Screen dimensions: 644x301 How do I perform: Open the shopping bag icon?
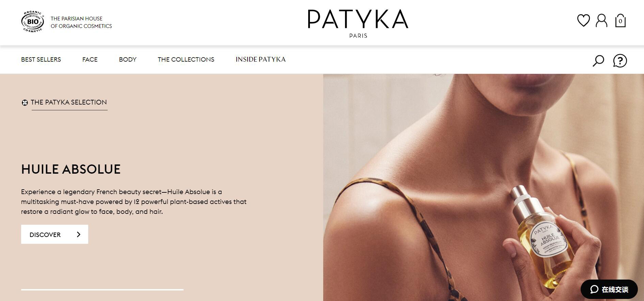point(620,20)
